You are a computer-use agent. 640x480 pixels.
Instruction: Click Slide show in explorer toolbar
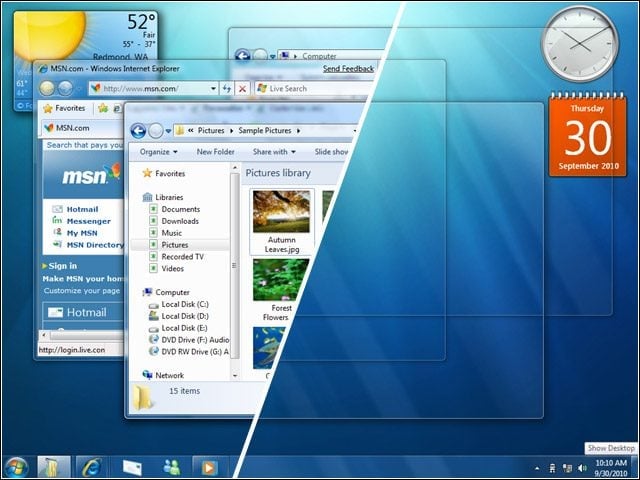(x=331, y=152)
